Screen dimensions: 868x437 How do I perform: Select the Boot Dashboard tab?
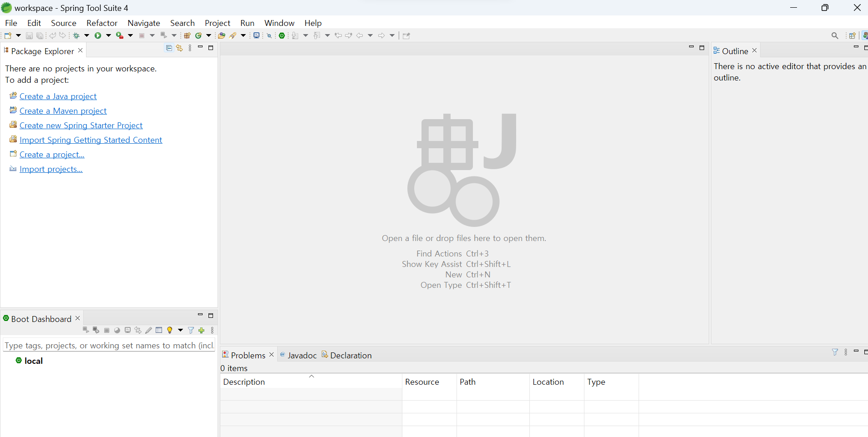[41, 319]
